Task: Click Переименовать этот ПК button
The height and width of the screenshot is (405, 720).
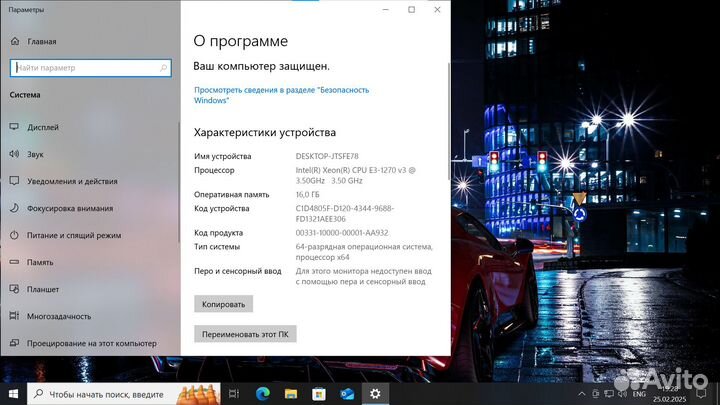Action: (x=245, y=334)
